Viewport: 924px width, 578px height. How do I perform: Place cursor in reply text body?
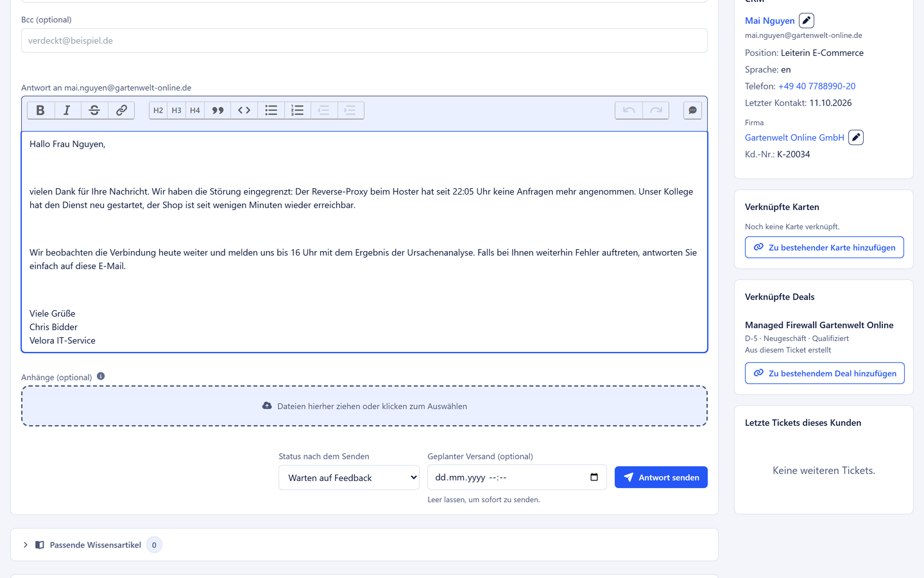click(364, 242)
